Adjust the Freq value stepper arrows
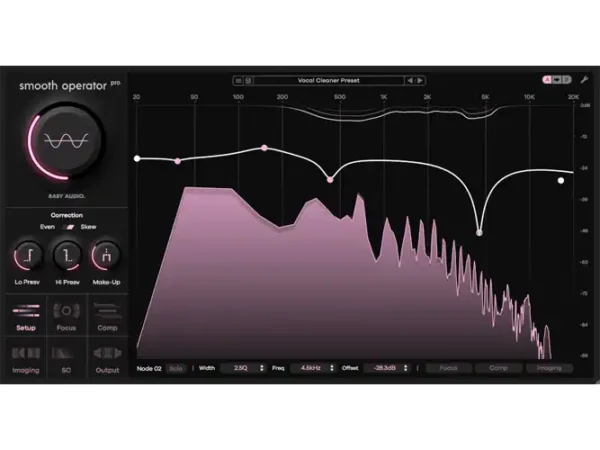Screen dimensions: 600x450 point(332,368)
